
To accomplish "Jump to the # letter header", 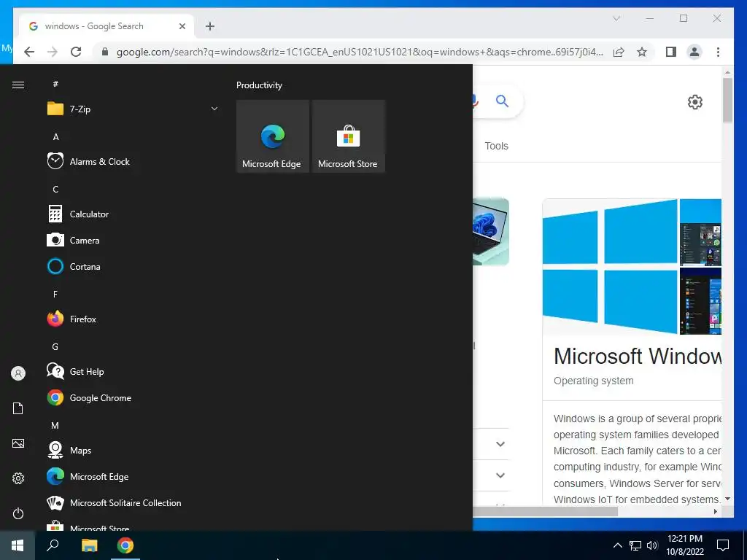I will coord(55,84).
